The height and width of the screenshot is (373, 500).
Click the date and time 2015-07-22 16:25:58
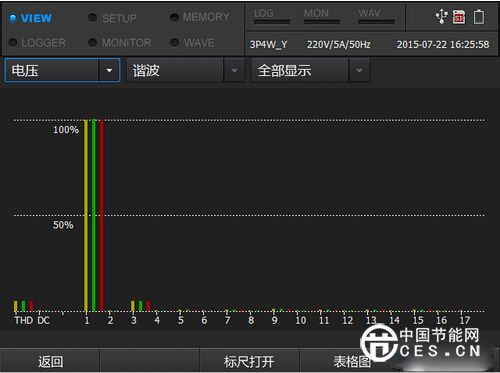pyautogui.click(x=443, y=44)
